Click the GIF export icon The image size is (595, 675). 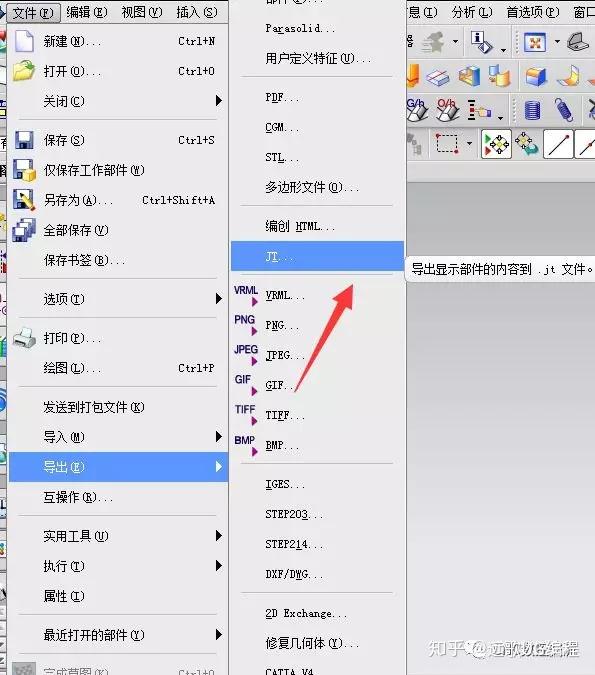(x=245, y=384)
